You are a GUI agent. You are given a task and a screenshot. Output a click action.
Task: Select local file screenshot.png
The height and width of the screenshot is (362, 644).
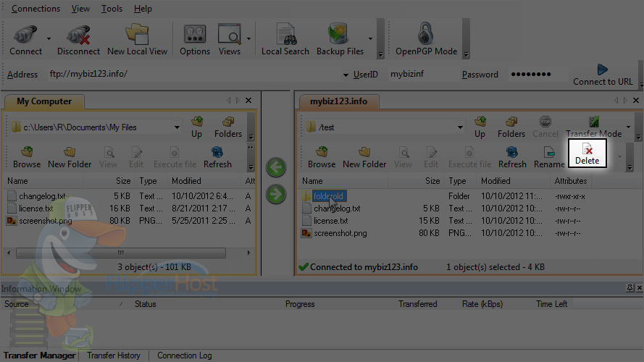click(45, 221)
